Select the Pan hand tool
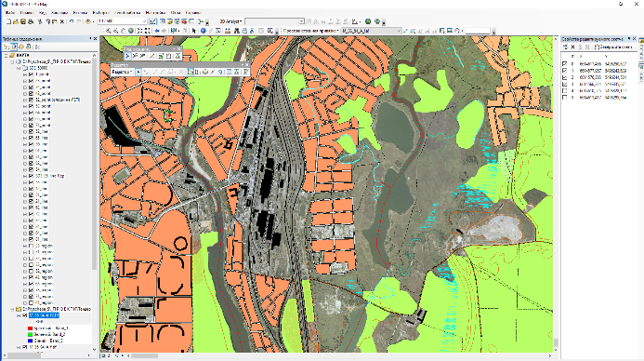Viewport: 644px width, 361px height. coord(124,31)
